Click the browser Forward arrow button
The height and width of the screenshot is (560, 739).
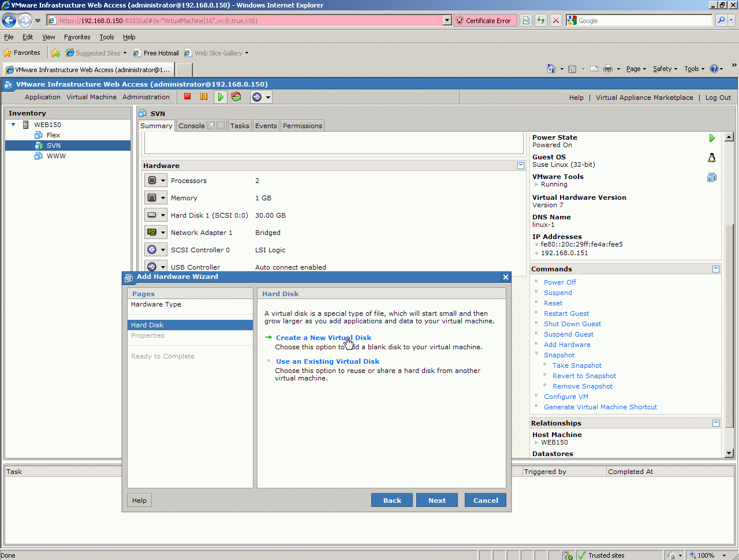[x=25, y=21]
